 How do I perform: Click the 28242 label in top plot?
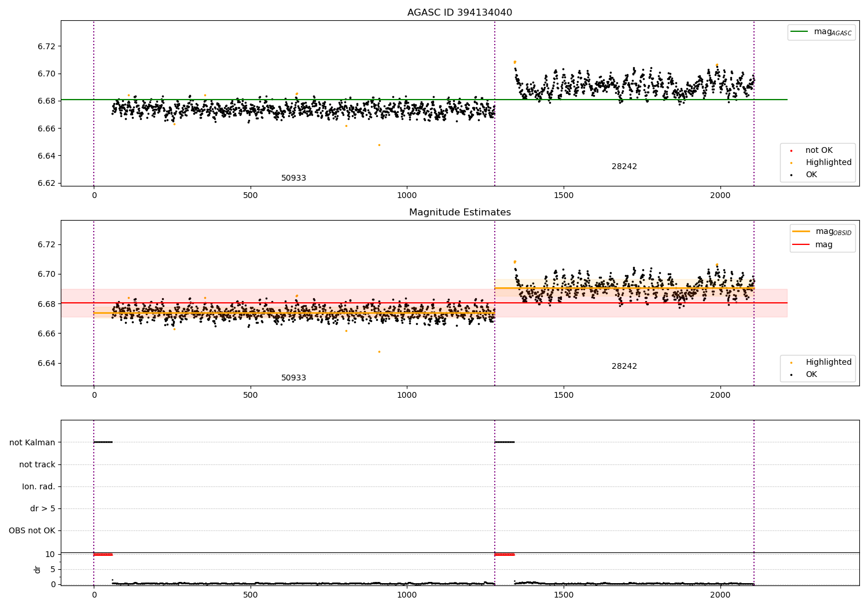(x=624, y=167)
